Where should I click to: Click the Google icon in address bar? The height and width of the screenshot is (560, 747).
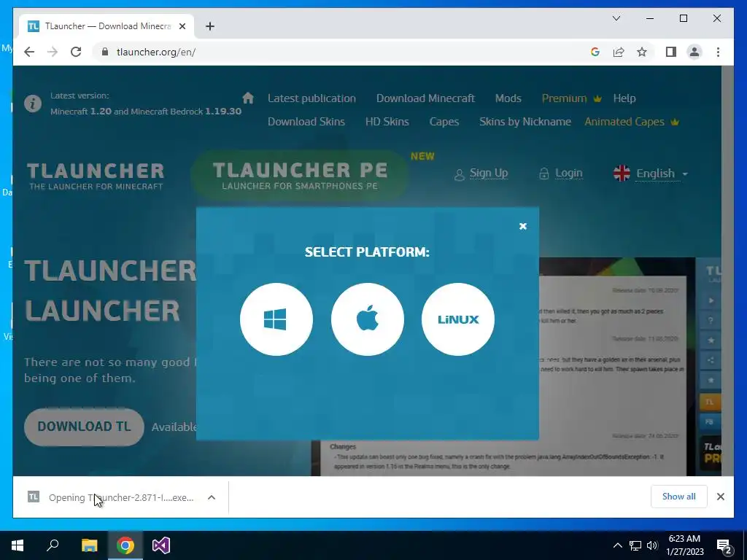click(595, 52)
